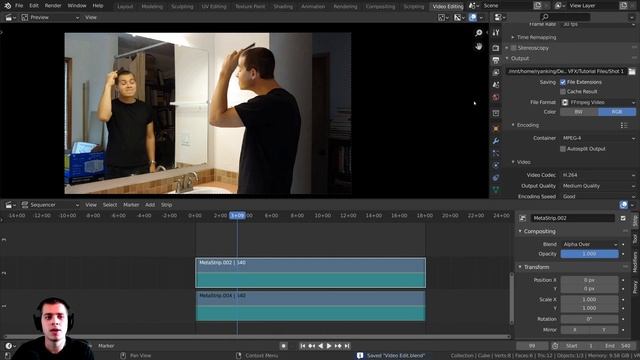Open the File Format dropdown
Image resolution: width=640 pixels, height=360 pixels.
[x=598, y=102]
